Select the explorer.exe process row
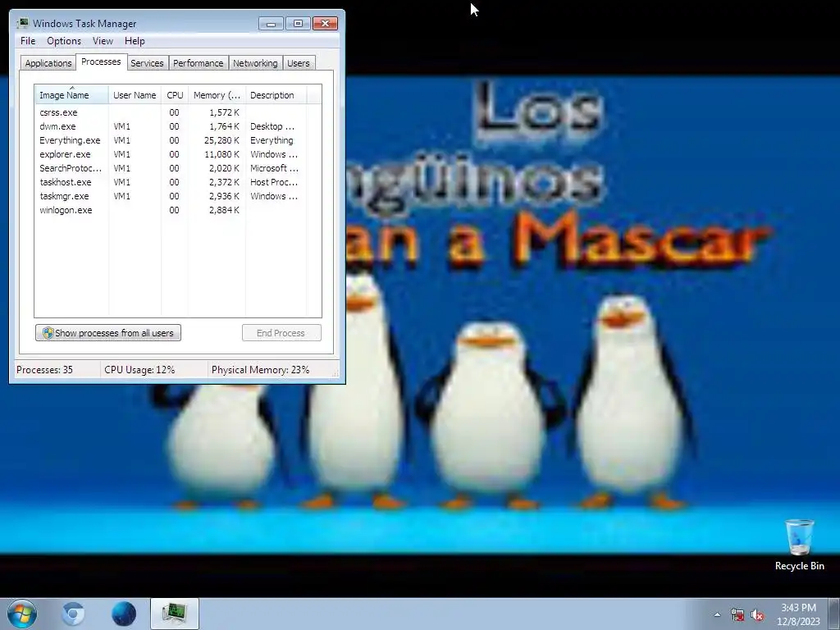 171,154
